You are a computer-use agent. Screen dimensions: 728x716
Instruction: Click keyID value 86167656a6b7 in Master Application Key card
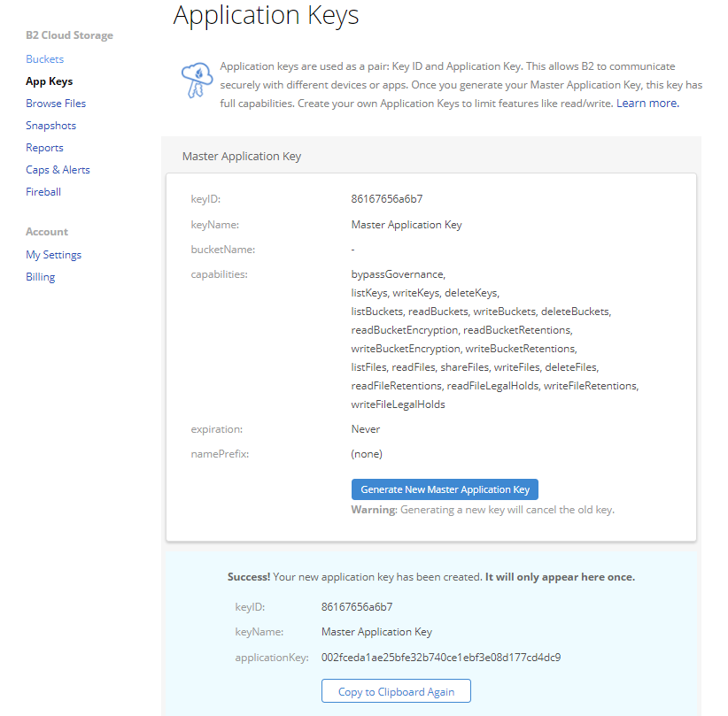(x=387, y=199)
